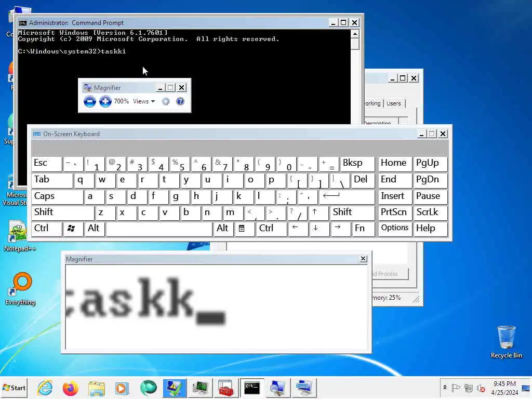532x399 pixels.
Task: Toggle the left Ctrl key
Action: (47, 229)
